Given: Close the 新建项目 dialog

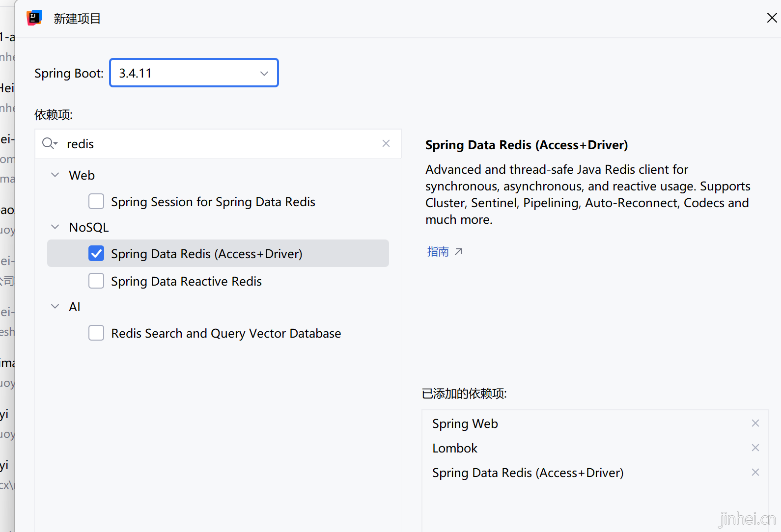Looking at the screenshot, I should pyautogui.click(x=772, y=18).
